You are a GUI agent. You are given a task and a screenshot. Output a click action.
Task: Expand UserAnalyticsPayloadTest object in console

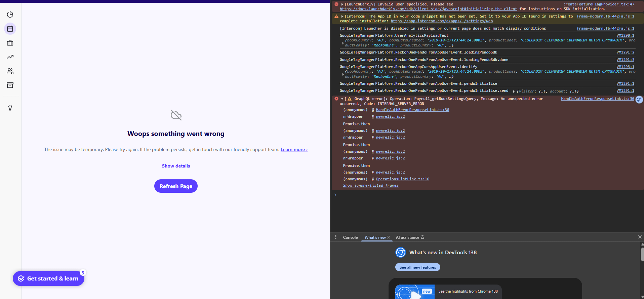343,43
